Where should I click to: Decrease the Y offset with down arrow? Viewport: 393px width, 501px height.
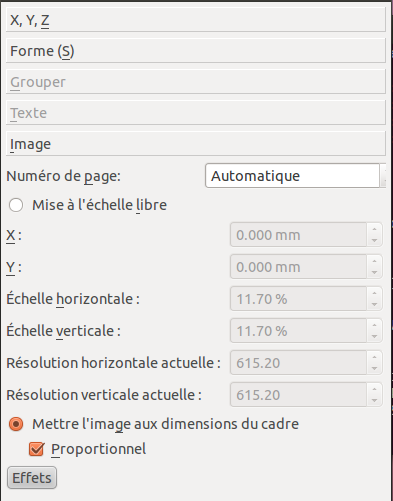pyautogui.click(x=374, y=273)
